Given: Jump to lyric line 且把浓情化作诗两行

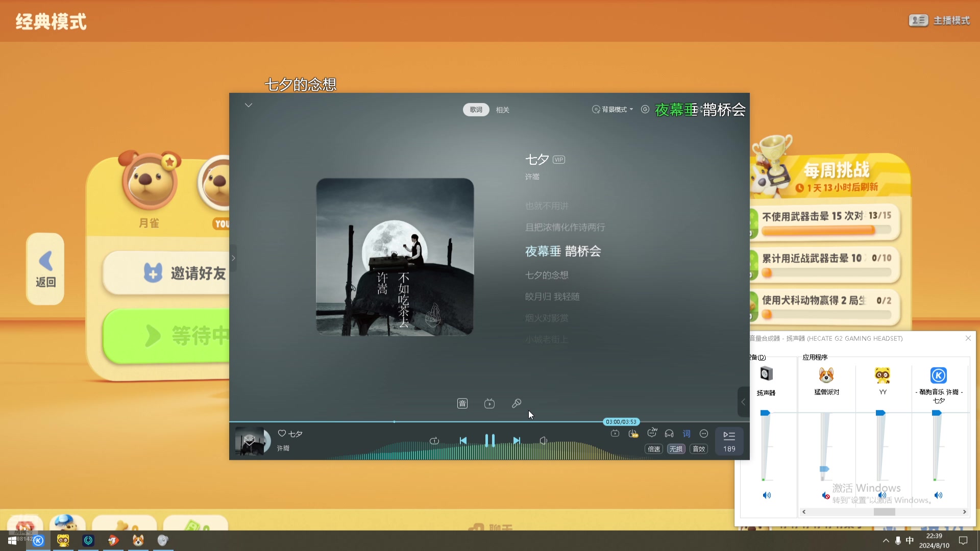Looking at the screenshot, I should point(565,227).
